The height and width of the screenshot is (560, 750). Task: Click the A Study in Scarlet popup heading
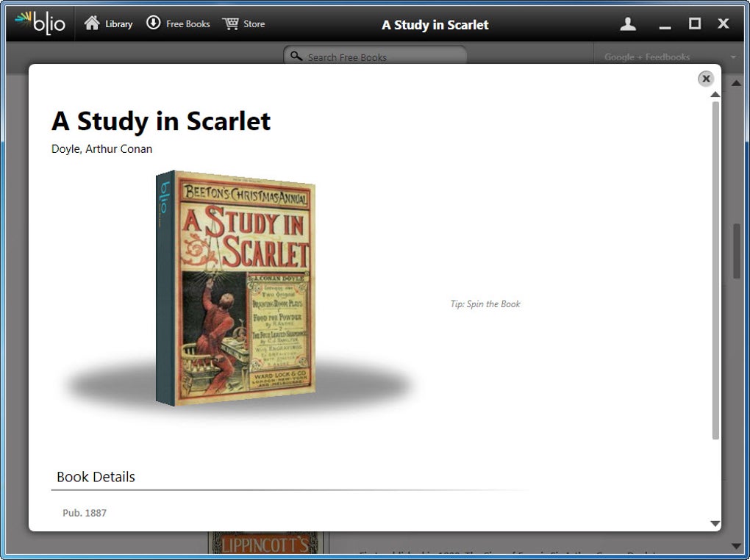[161, 121]
